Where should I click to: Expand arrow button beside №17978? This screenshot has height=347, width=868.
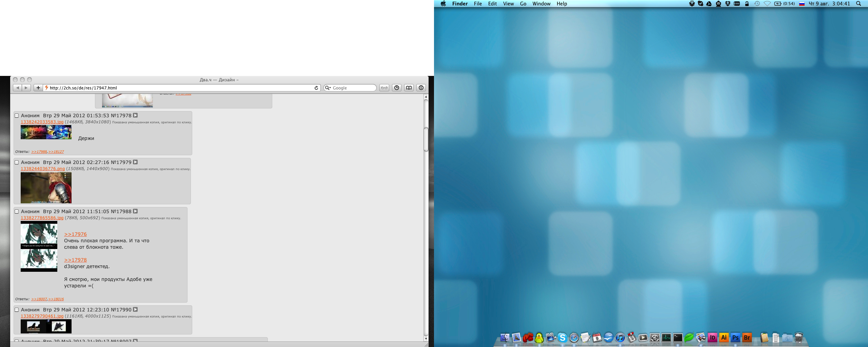(135, 115)
